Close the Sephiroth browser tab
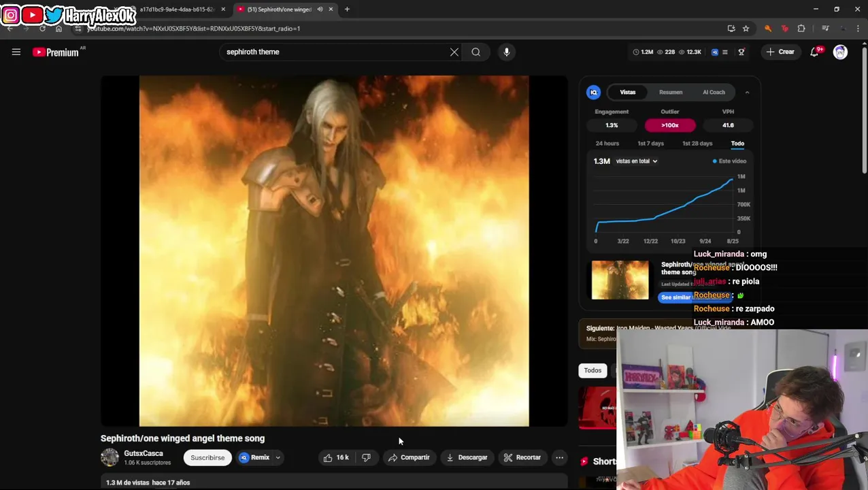This screenshot has width=868, height=490. tap(331, 9)
